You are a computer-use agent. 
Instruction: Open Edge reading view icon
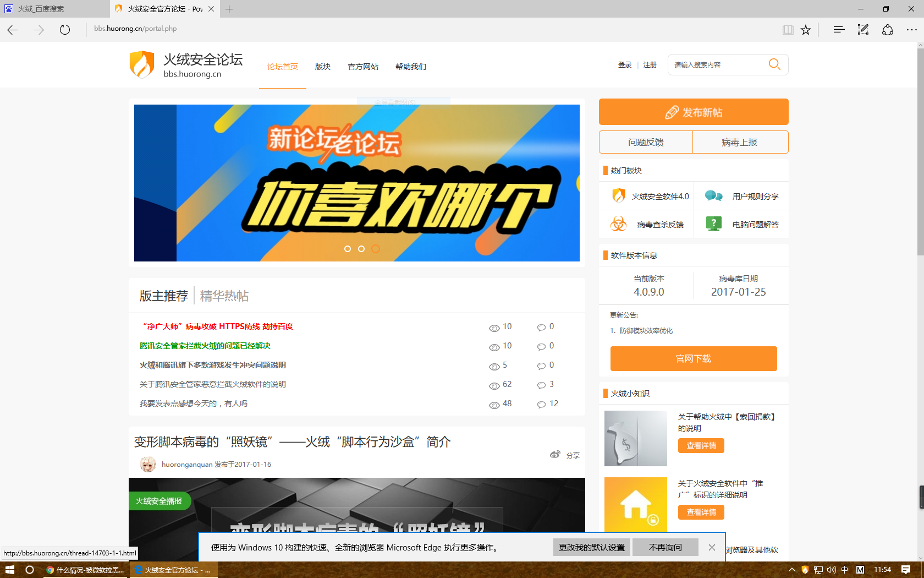click(x=788, y=30)
